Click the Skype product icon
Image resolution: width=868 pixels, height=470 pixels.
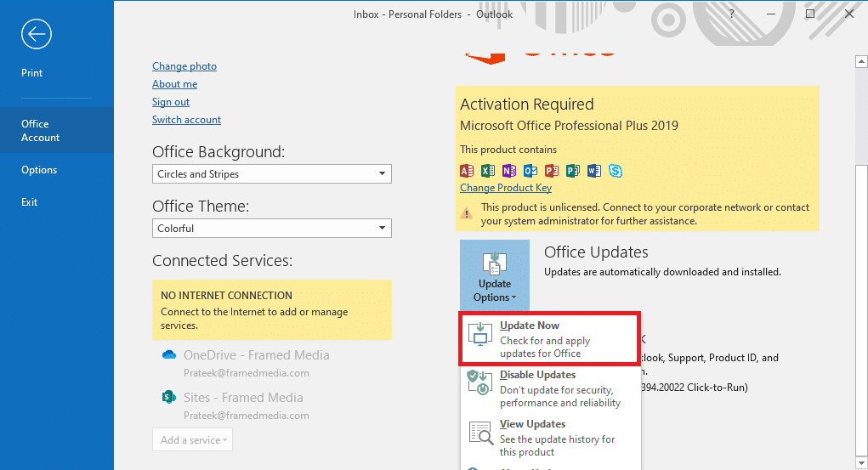click(615, 171)
